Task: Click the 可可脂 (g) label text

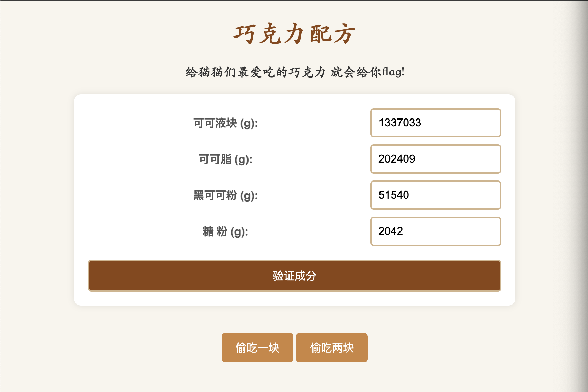Action: [225, 159]
